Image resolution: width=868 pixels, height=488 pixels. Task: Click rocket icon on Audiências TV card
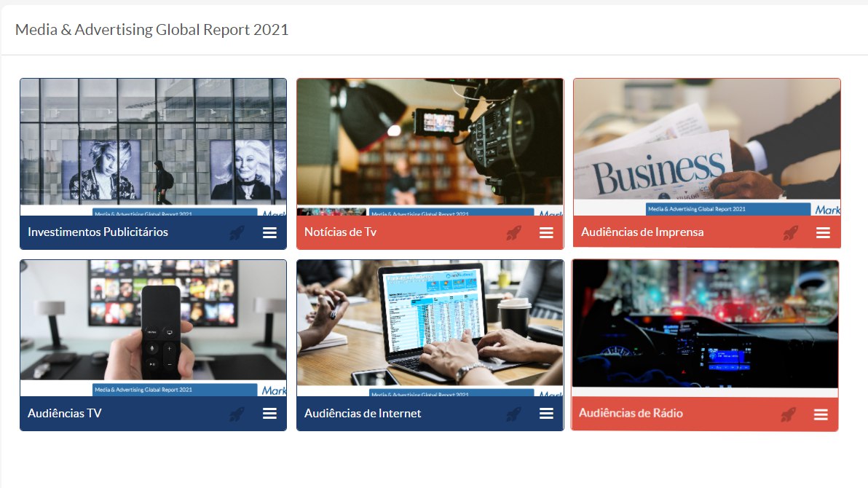click(x=237, y=414)
